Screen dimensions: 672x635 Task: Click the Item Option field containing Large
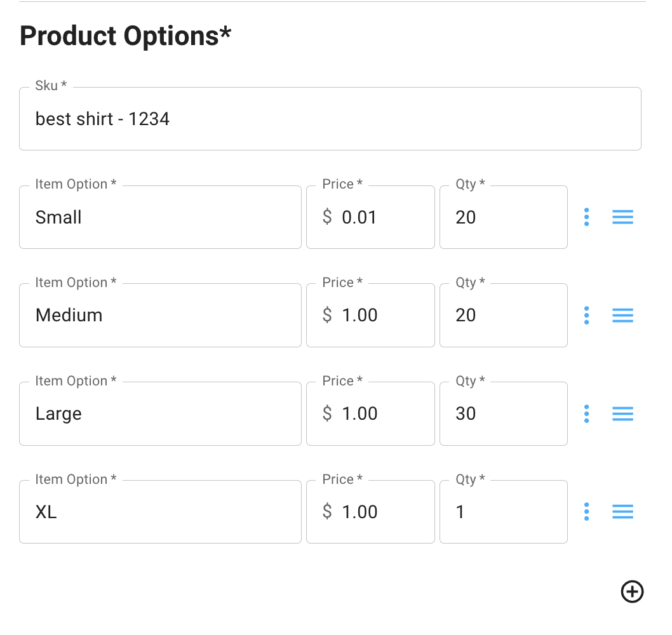[x=160, y=413]
